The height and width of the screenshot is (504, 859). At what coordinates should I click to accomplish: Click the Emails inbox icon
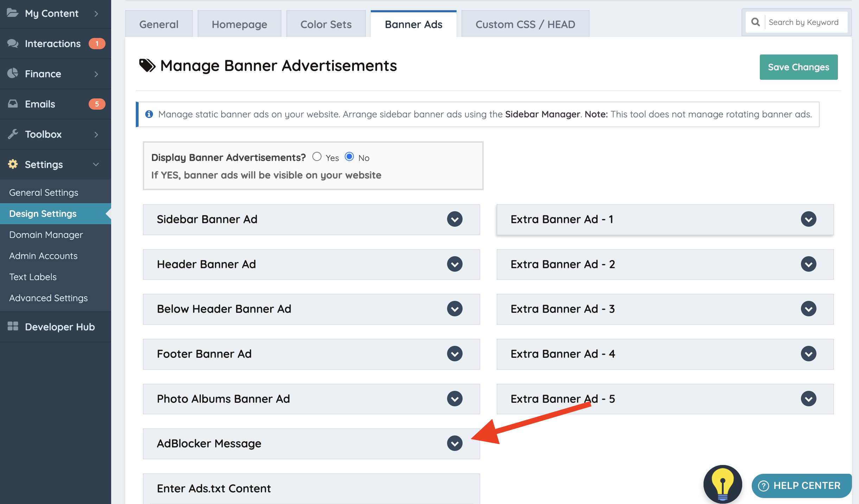[13, 104]
